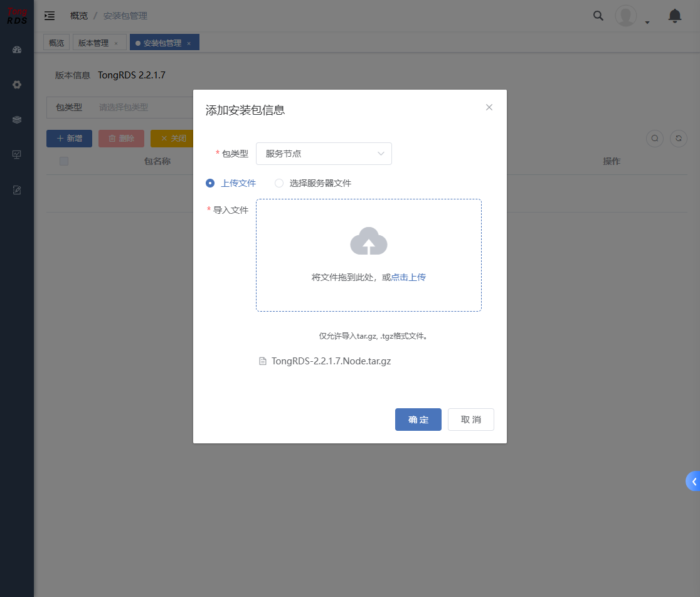
Task: Click the yellow 关闭 button
Action: pyautogui.click(x=173, y=139)
